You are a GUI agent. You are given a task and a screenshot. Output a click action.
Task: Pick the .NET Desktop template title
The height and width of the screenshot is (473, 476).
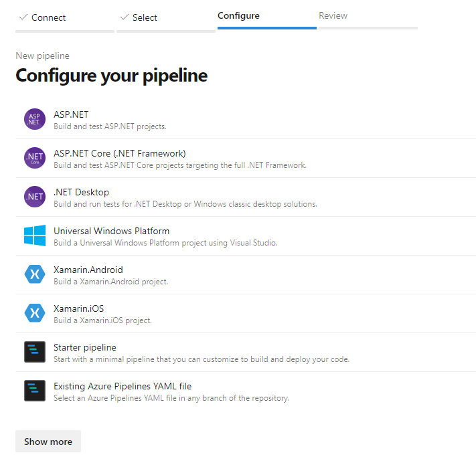[81, 192]
